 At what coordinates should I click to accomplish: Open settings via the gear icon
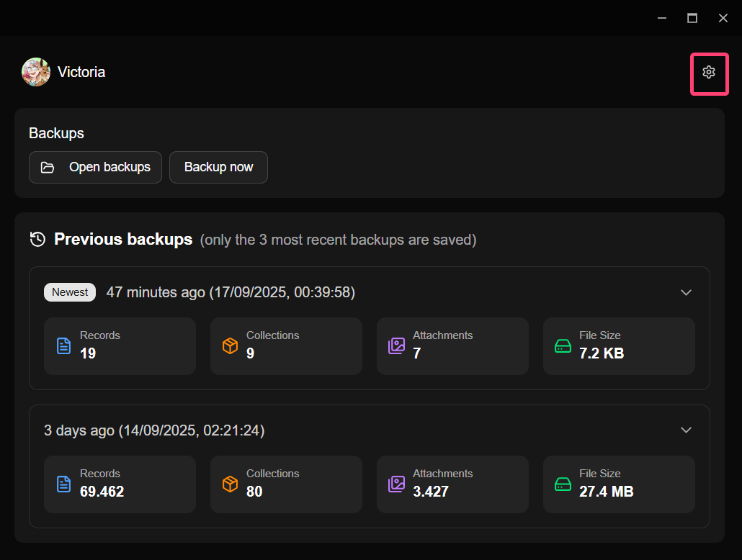[709, 73]
